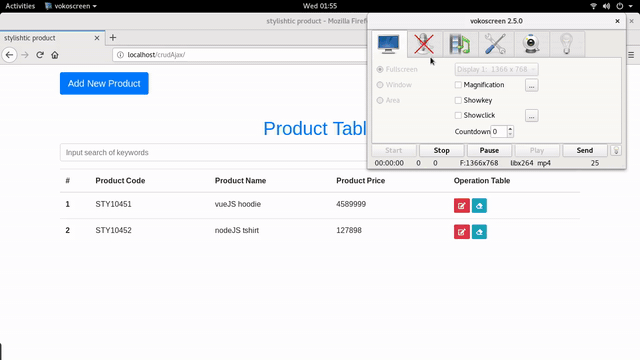Edit the STY10451 product row
Viewport: 640px width, 360px height.
[462, 206]
